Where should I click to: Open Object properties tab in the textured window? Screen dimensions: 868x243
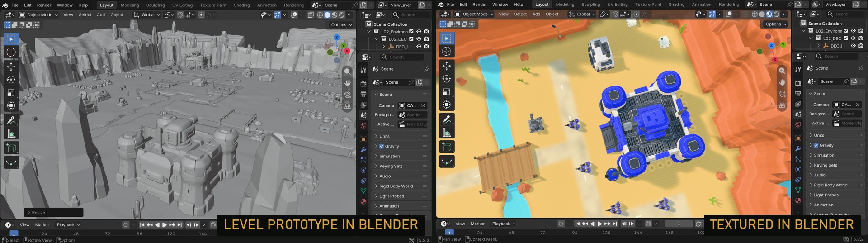[x=798, y=138]
